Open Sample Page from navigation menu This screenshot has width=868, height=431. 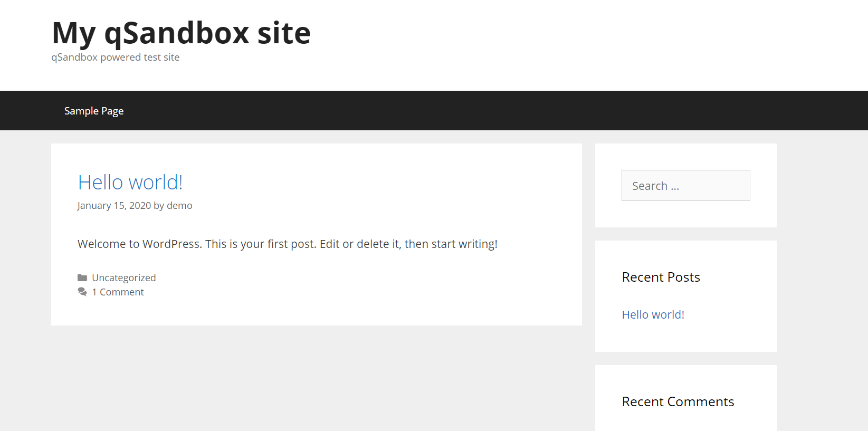coord(94,111)
